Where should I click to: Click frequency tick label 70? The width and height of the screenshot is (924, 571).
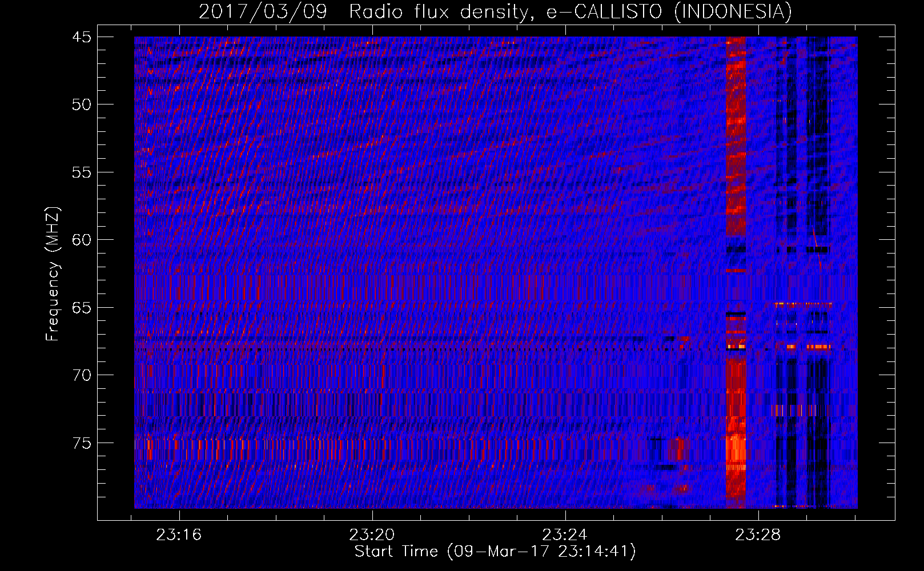[x=81, y=375]
